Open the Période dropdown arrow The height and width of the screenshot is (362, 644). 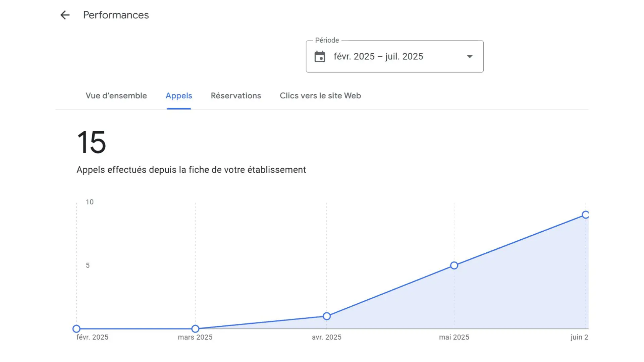[470, 56]
